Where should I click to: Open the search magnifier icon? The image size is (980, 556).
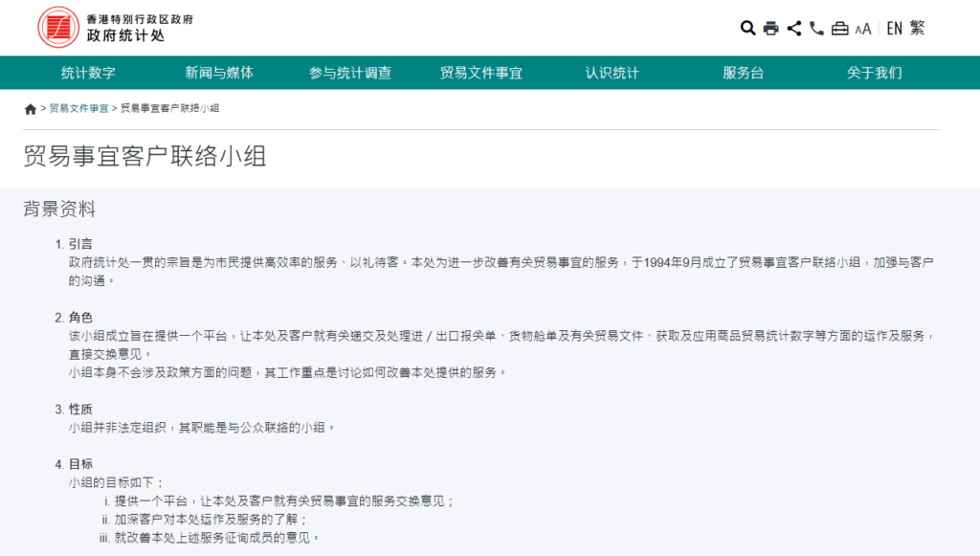click(747, 28)
